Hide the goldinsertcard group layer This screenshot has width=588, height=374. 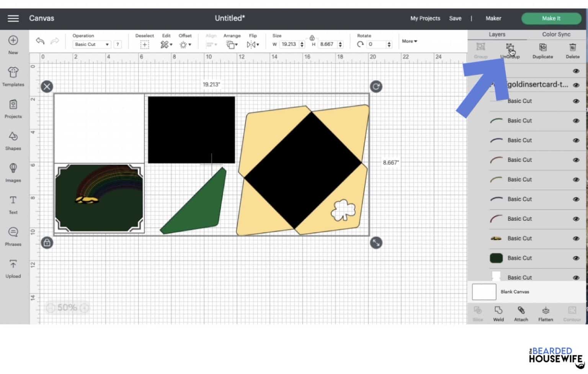coord(576,85)
